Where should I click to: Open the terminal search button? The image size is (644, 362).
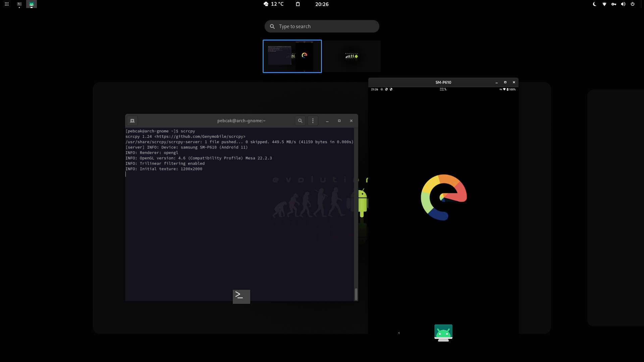[x=300, y=121]
